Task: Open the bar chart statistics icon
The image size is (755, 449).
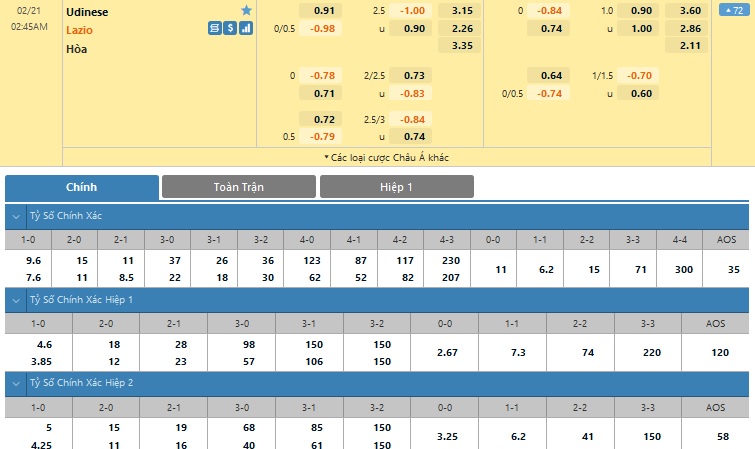Action: point(247,28)
